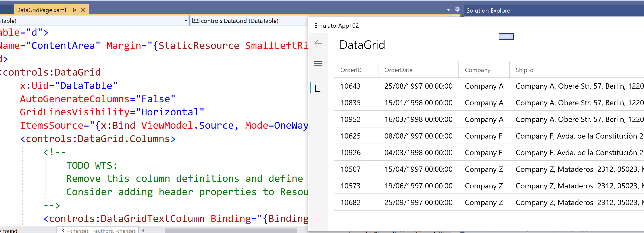Click the XAML tag icon beside controls:DataGrid breadcrumb
The height and width of the screenshot is (233, 644).
point(196,21)
